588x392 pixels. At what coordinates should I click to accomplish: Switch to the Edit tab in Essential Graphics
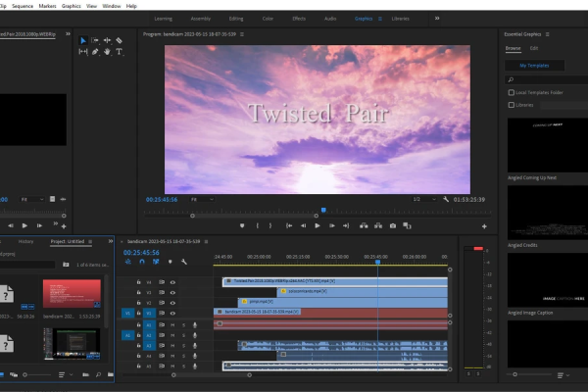pos(534,48)
